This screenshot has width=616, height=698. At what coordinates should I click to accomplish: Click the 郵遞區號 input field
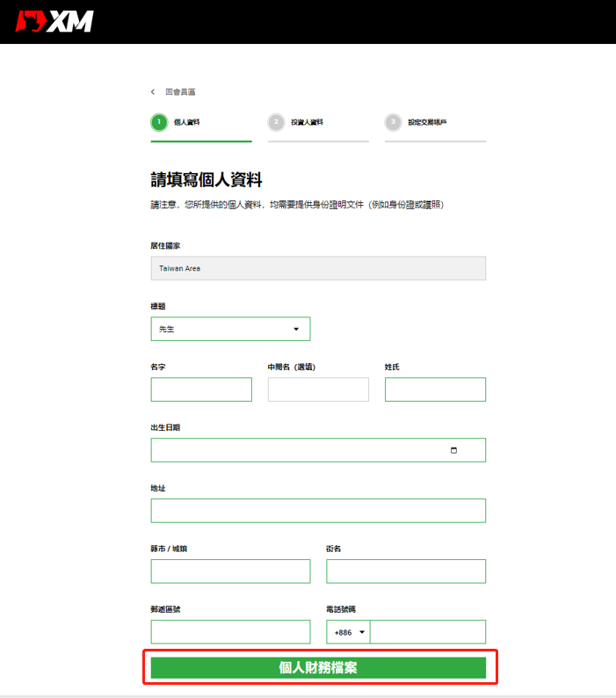(230, 632)
